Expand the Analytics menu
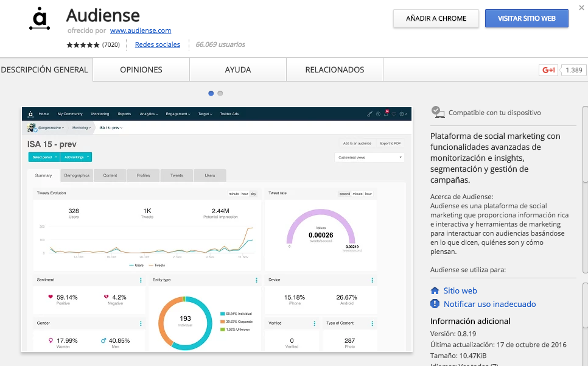Image resolution: width=588 pixels, height=366 pixels. [x=148, y=113]
